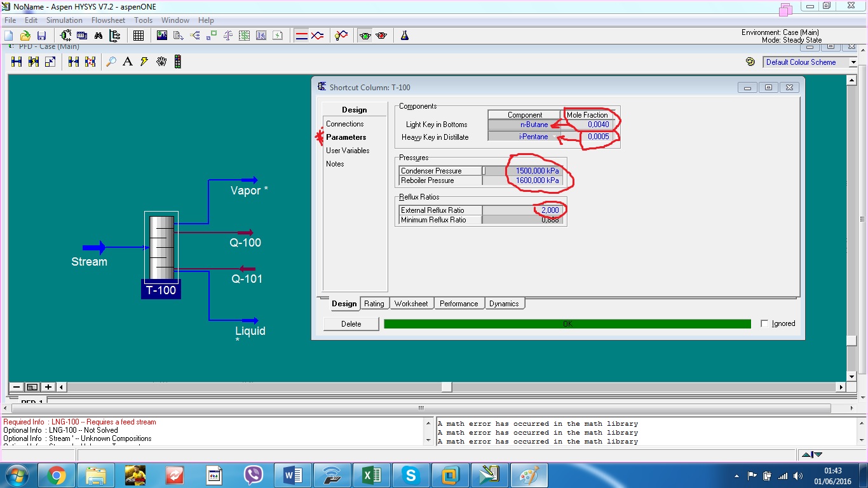Screen dimensions: 868x488
Task: Create a new case with toolbar icon
Action: 9,36
